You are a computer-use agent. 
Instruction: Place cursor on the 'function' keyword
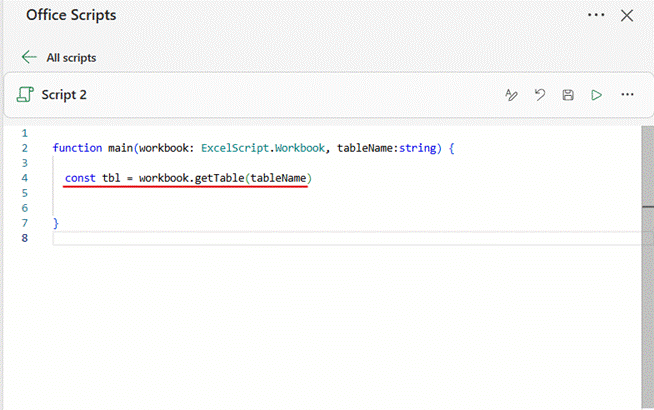coord(77,148)
